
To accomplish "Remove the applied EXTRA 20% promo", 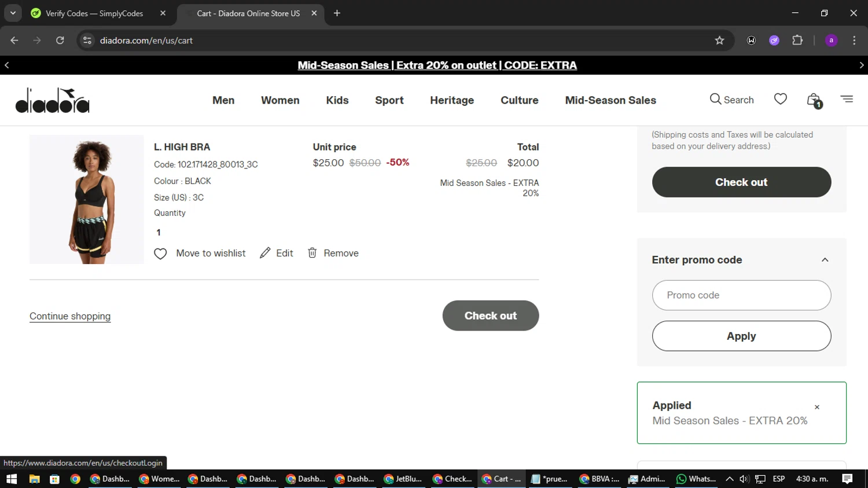I will 817,407.
